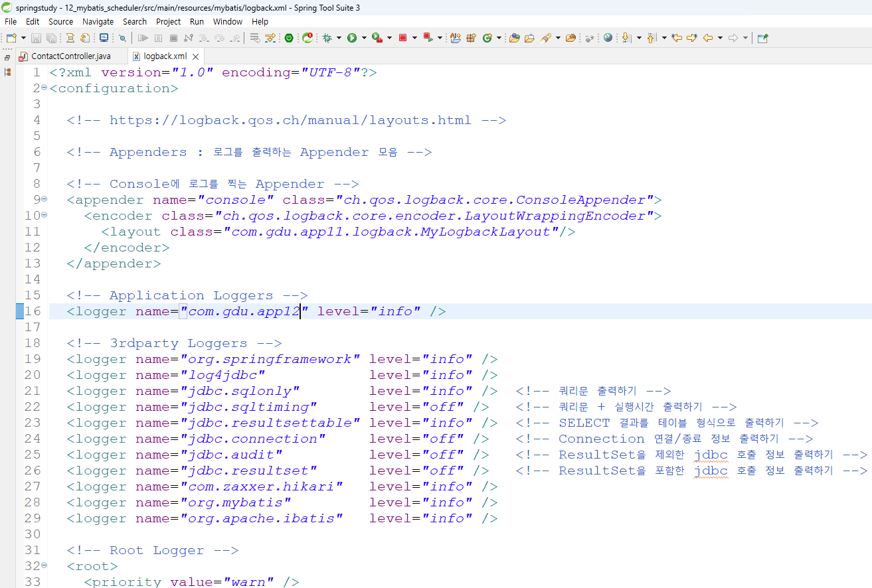
Task: Open the Navigate menu
Action: point(98,22)
